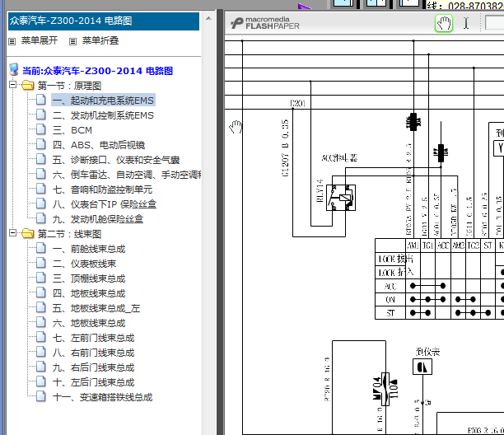This screenshot has width=504, height=435.
Task: Open 九、发动机舱保险丝盒
Action: [98, 219]
